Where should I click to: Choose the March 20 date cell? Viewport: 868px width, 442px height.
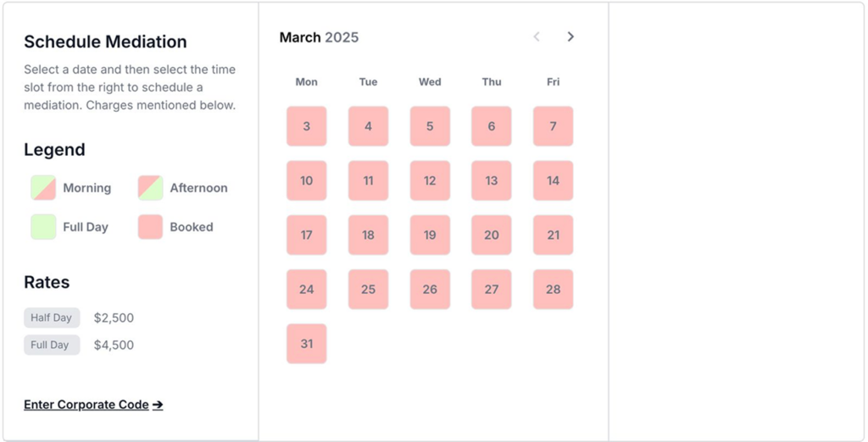pyautogui.click(x=492, y=235)
